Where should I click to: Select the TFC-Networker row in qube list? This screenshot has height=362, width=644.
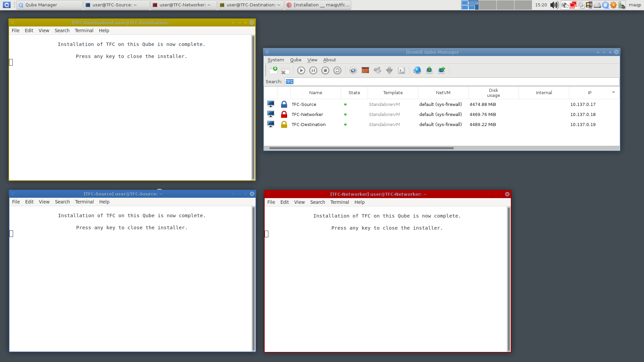coord(307,114)
